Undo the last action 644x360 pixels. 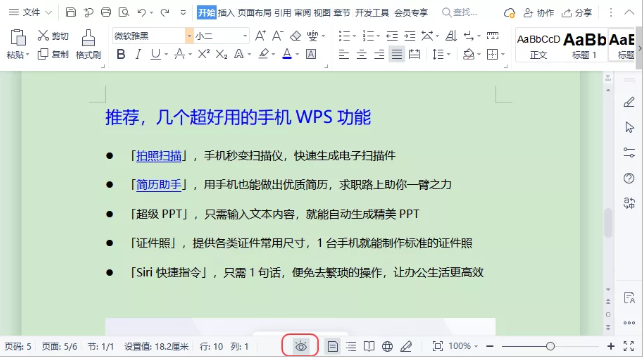(x=142, y=12)
